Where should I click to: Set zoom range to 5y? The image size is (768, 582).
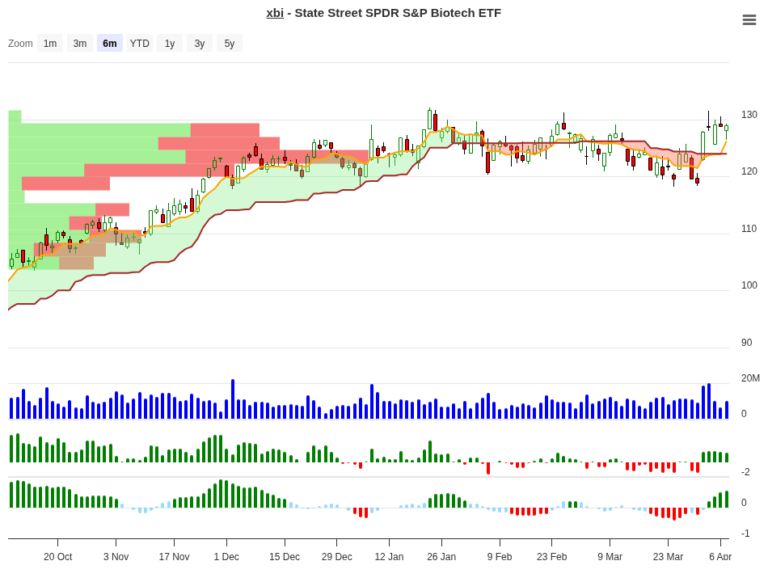tap(229, 44)
